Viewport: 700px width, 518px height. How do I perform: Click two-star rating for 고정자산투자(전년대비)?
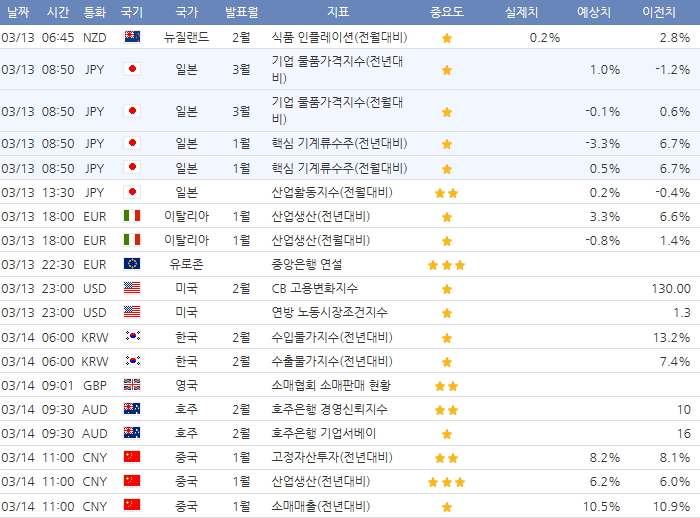(x=446, y=458)
